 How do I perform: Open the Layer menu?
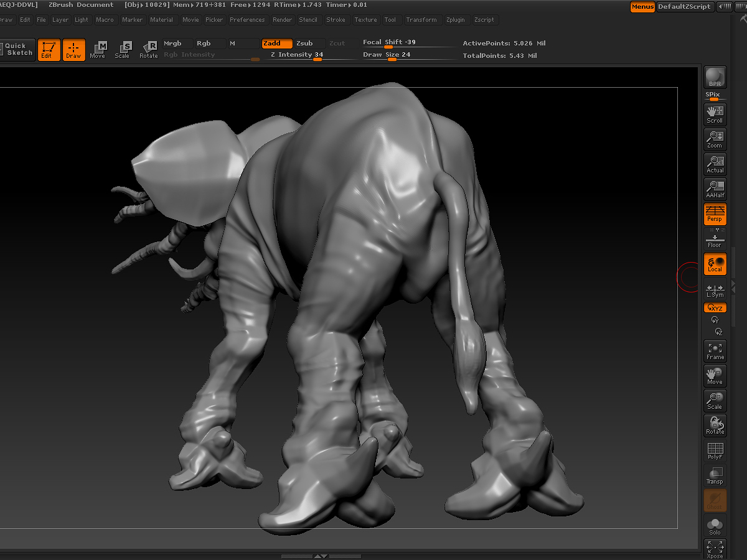coord(60,20)
